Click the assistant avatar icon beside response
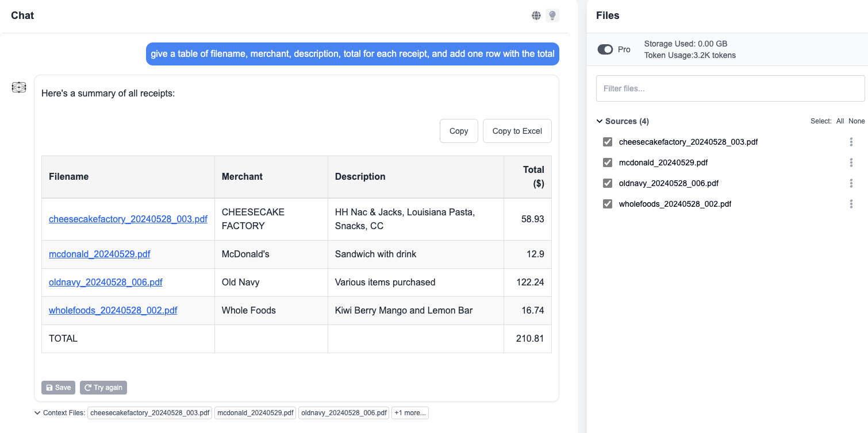868x433 pixels. (19, 87)
